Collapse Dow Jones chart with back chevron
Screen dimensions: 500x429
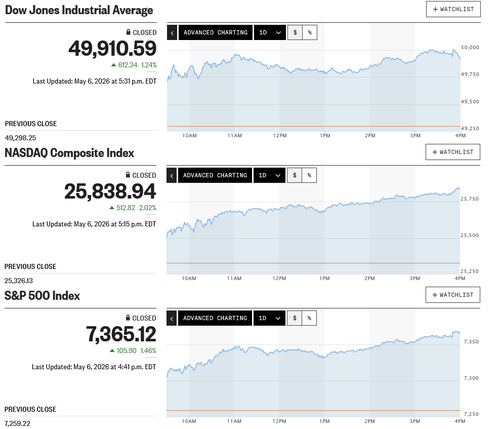(172, 33)
